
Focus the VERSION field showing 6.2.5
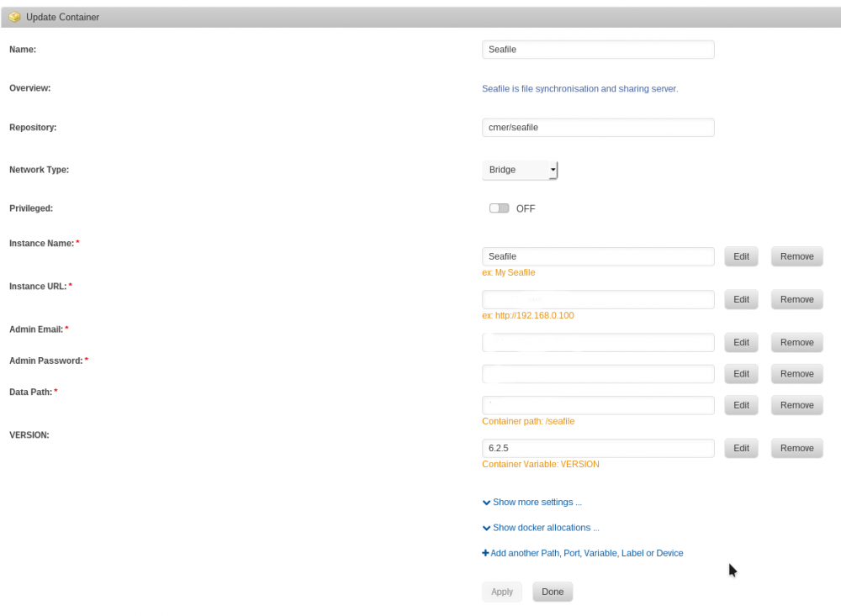coord(598,448)
